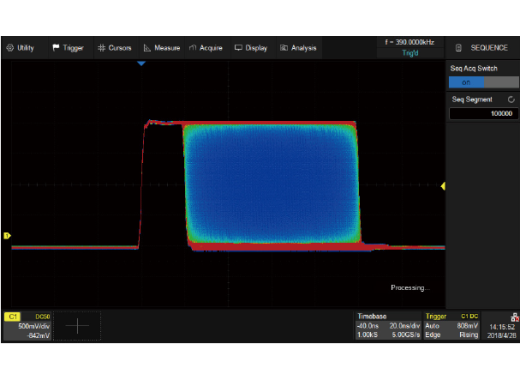Viewport: 520px width, 380px height.
Task: Open the Timebase settings box
Action: [x=388, y=326]
